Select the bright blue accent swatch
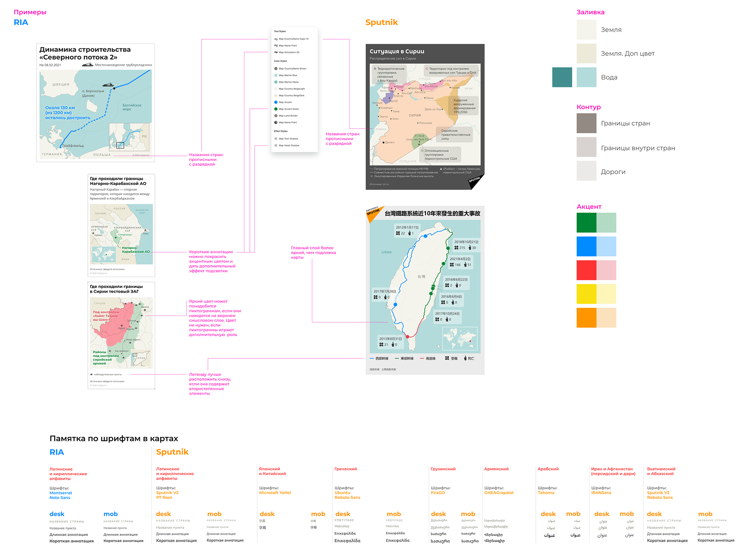Screen dimensions: 746x560 (586, 246)
